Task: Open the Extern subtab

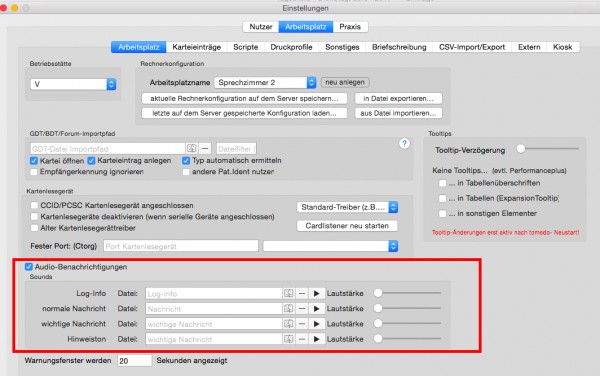Action: 529,47
